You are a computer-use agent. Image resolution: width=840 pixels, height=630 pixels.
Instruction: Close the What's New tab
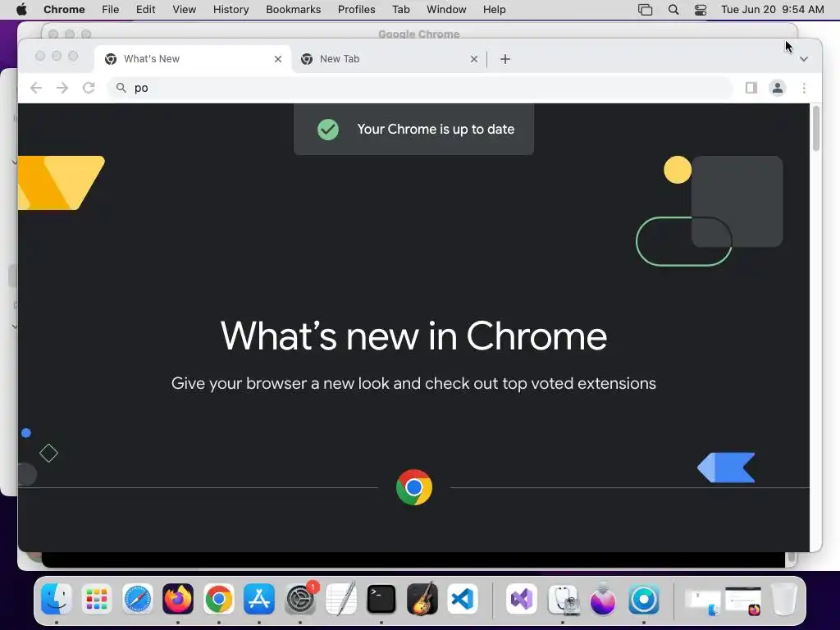(x=278, y=59)
